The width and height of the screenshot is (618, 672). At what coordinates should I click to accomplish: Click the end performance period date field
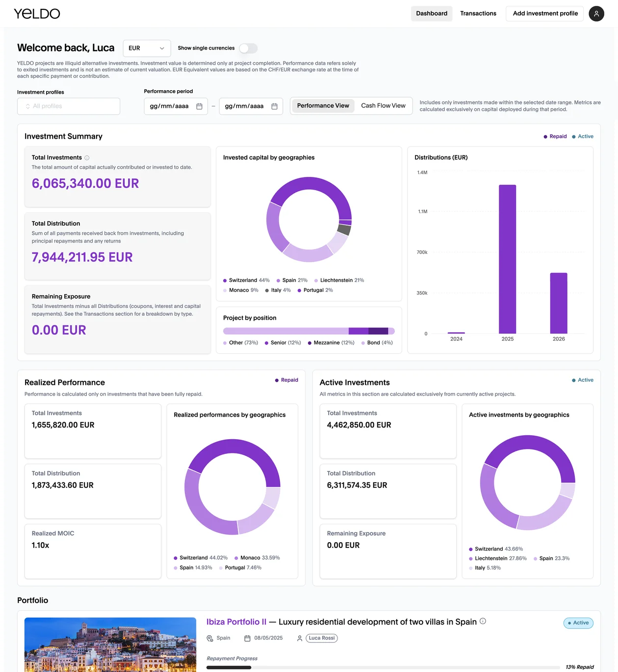pos(251,106)
